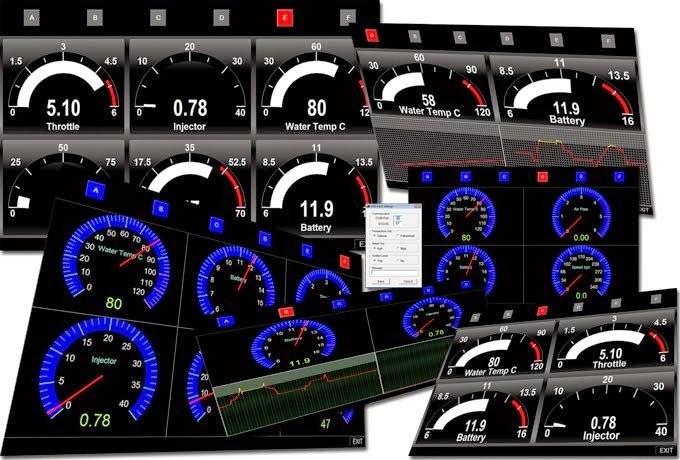This screenshot has width=680, height=460.
Task: Select page F on small blue four-gauge dashboard
Action: pyautogui.click(x=619, y=176)
